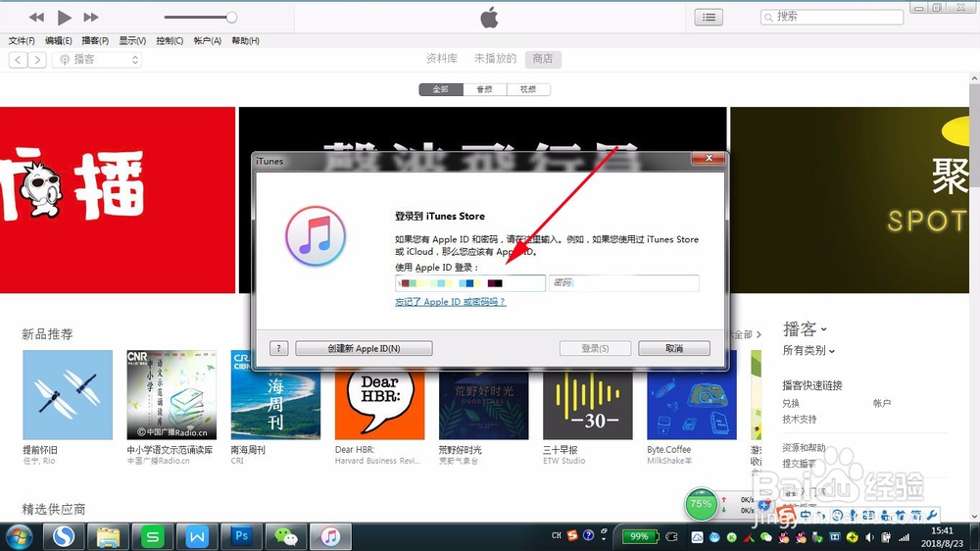Screen dimensions: 980x551
Task: Open Photoshop from the taskbar
Action: point(241,536)
